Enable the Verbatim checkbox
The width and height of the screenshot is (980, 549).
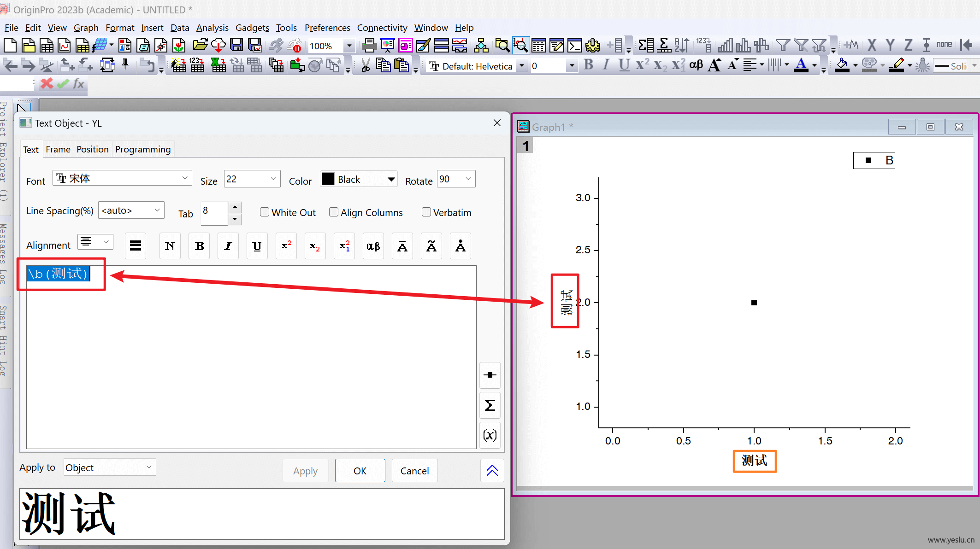[x=426, y=212]
